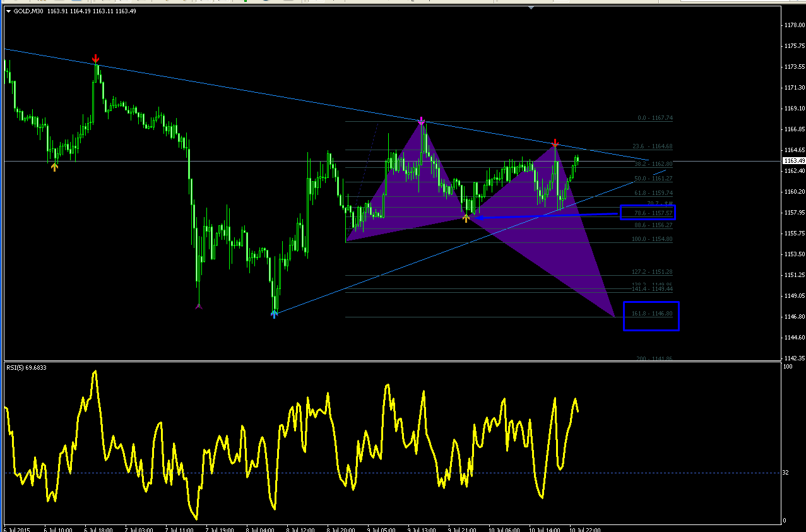Click the 61.8 - 1159.74 Fibonacci label

tap(653, 193)
